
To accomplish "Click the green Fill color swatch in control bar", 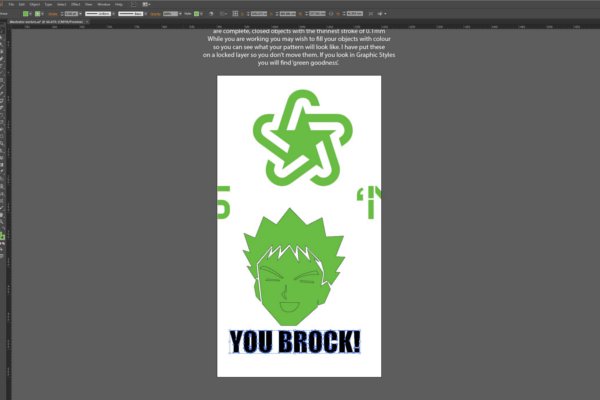I will [26, 14].
